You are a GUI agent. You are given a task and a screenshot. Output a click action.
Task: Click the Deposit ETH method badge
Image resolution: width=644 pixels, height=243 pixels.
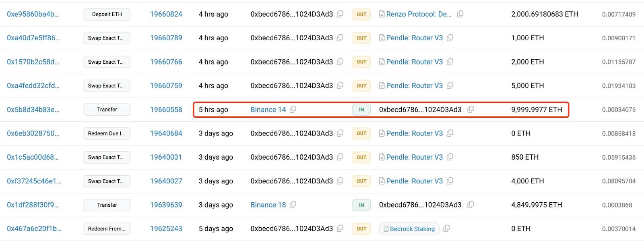click(x=107, y=15)
